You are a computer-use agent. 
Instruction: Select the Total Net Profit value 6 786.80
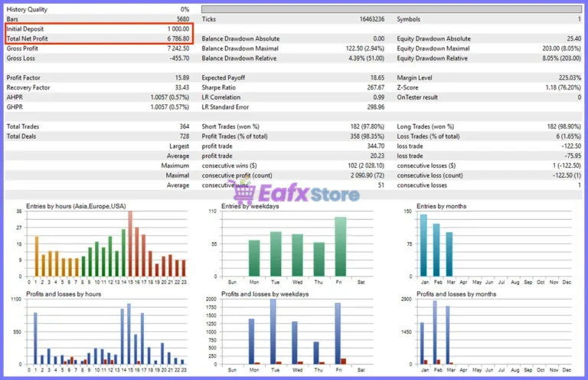pos(178,38)
